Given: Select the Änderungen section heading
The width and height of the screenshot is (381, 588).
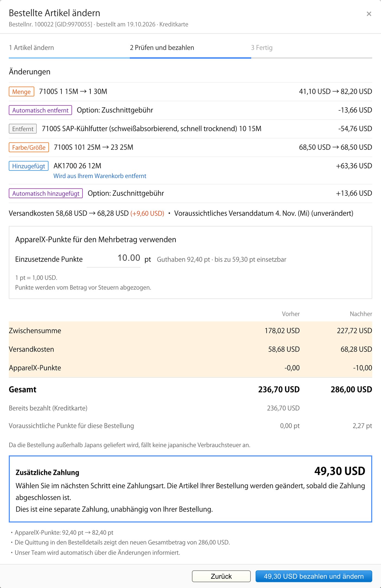Looking at the screenshot, I should tap(30, 72).
